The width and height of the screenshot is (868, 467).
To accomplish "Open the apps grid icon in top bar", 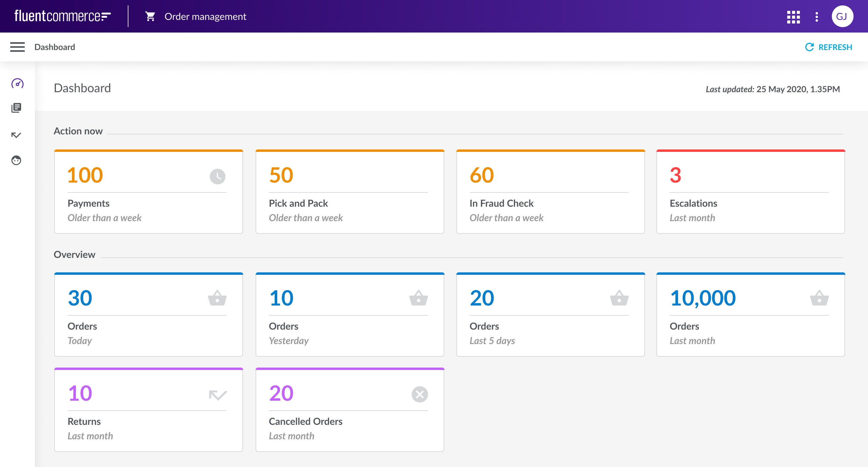I will tap(794, 17).
